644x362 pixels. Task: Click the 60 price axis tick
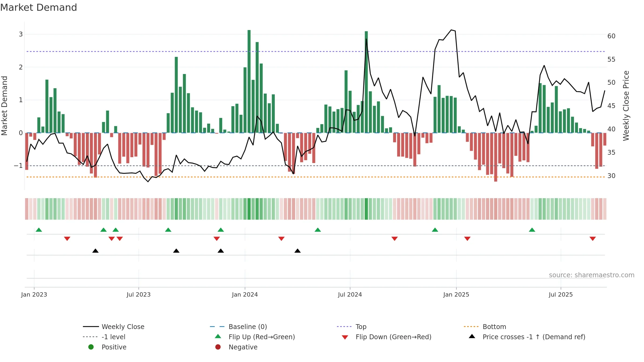(x=612, y=36)
